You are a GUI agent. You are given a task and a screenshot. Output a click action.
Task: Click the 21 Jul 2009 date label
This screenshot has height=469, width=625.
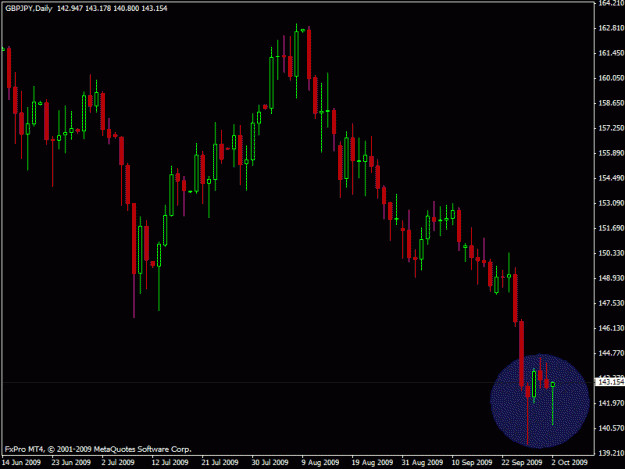pos(220,462)
